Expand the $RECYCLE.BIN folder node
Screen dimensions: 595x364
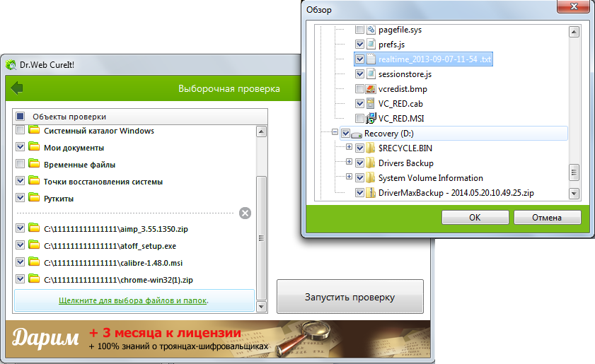click(349, 147)
